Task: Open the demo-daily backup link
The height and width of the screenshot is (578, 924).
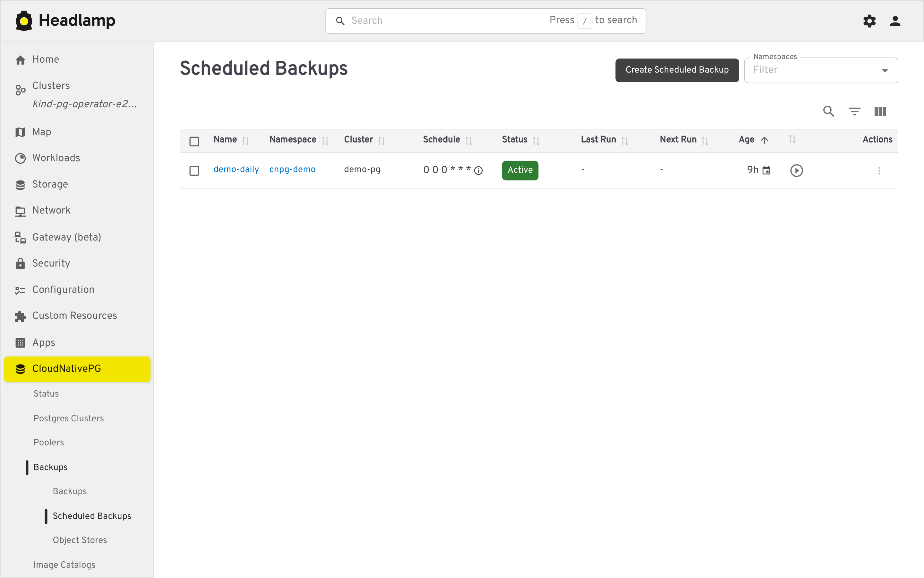Action: click(x=236, y=169)
